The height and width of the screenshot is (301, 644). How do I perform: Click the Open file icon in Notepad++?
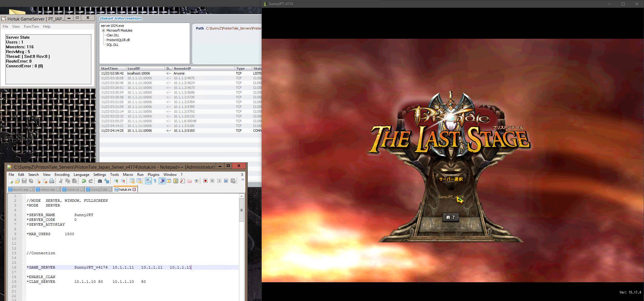17,181
